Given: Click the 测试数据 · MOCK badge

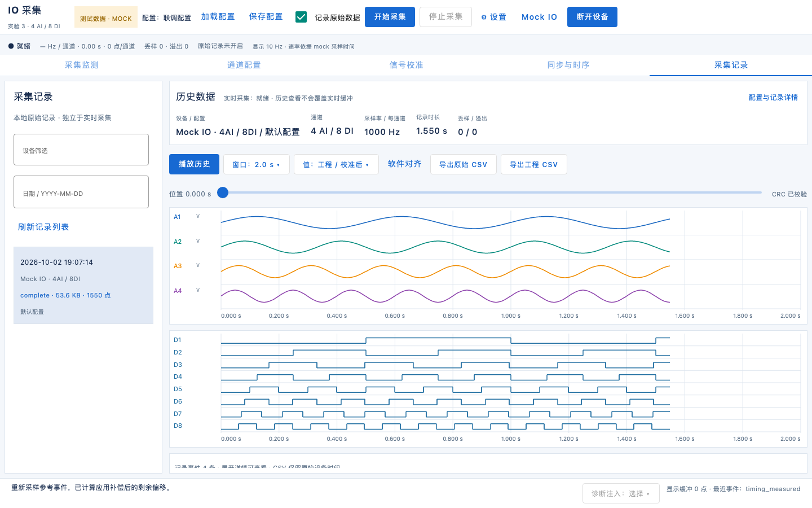Looking at the screenshot, I should tap(106, 17).
